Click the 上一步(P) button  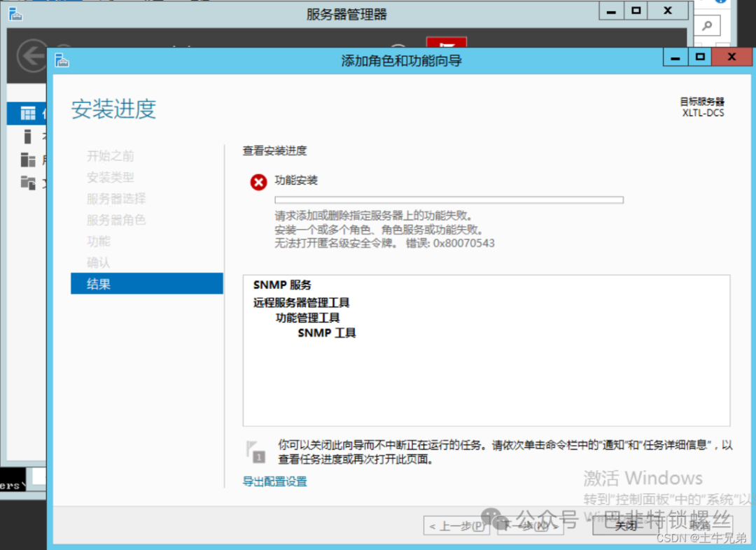pyautogui.click(x=456, y=526)
